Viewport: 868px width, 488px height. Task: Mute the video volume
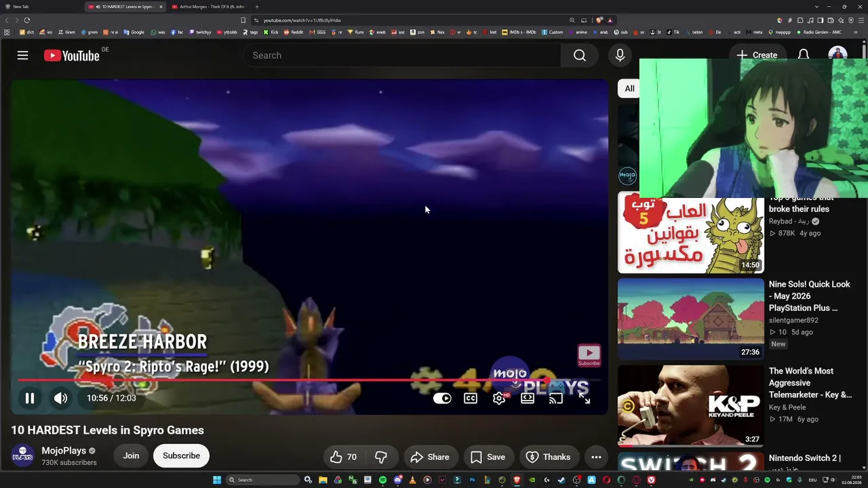click(x=61, y=398)
